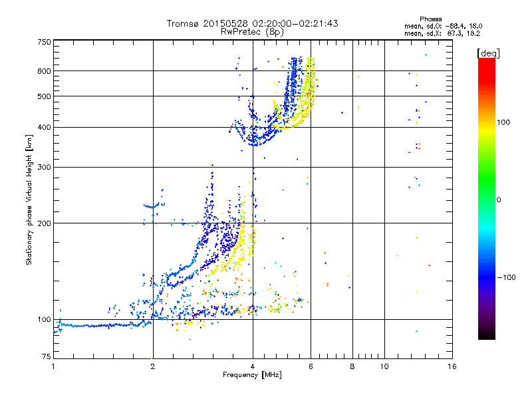
Task: Click the x-axis '4' tick label
Action: click(x=253, y=366)
